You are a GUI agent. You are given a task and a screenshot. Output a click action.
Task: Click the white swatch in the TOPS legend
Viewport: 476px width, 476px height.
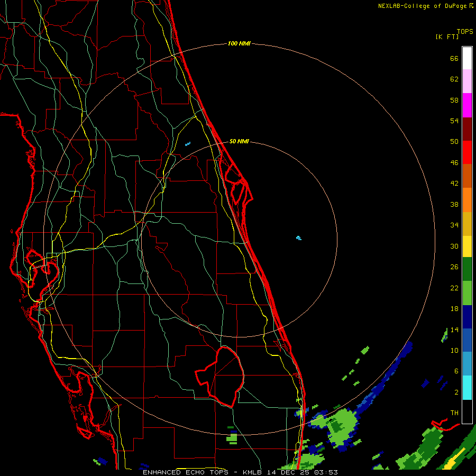tap(467, 58)
